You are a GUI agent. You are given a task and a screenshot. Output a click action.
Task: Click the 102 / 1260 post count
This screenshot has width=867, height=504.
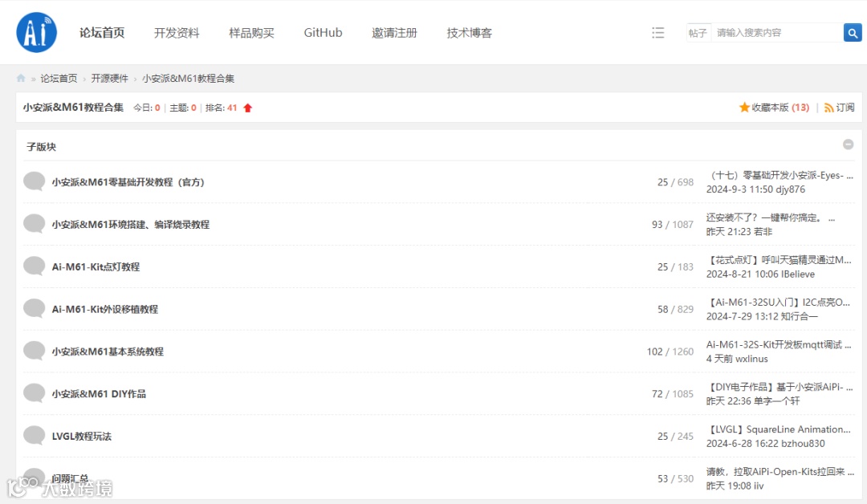click(x=670, y=352)
